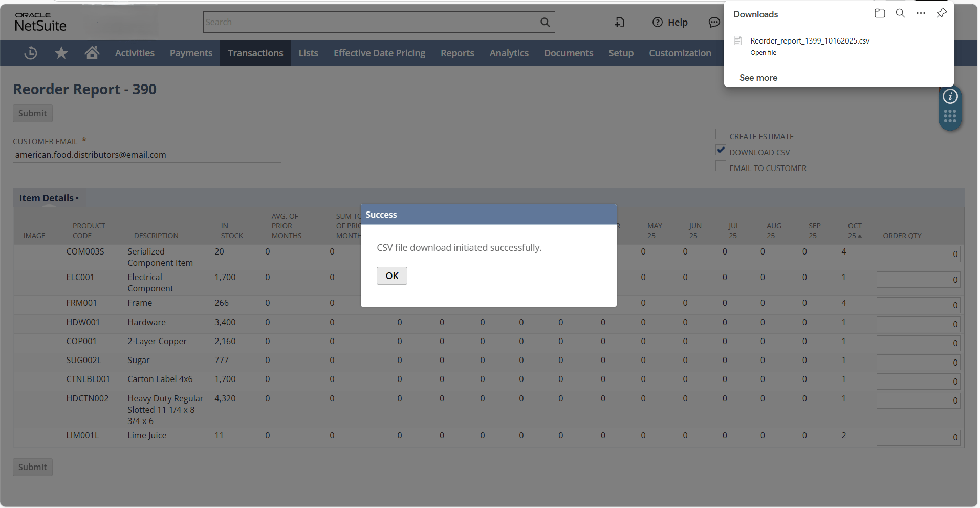Open the Recent Records clock icon
This screenshot has width=980, height=508.
click(x=31, y=53)
